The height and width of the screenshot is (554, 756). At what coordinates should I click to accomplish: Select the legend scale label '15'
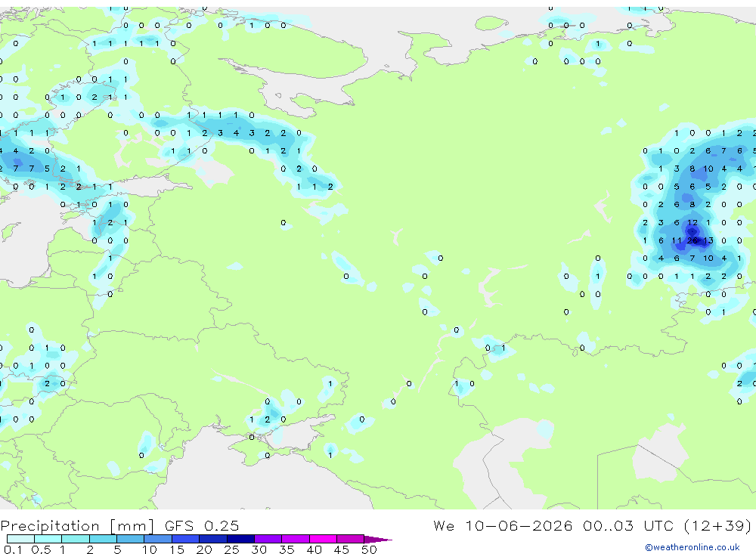(176, 549)
